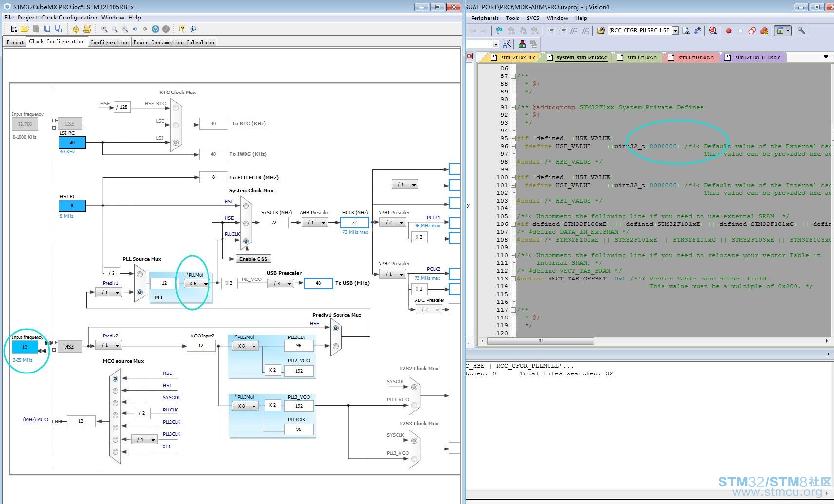Open the APB2 Prescaler dropdown

(393, 274)
